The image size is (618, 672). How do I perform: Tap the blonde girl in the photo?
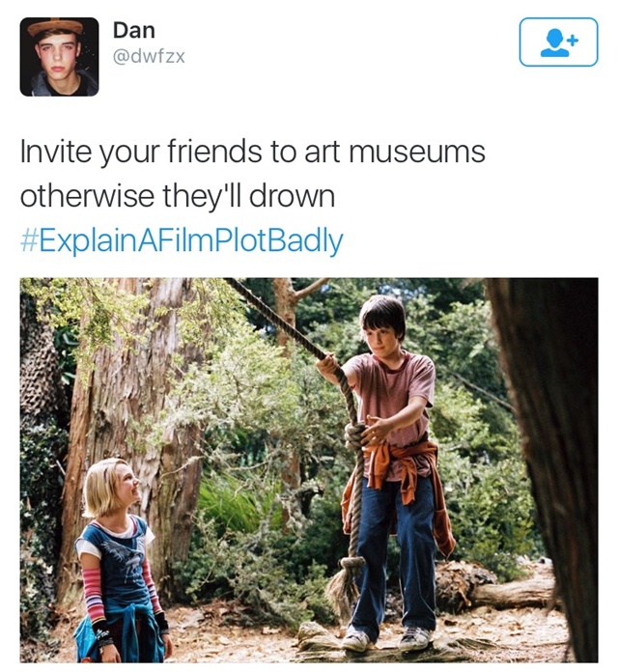coord(120,561)
